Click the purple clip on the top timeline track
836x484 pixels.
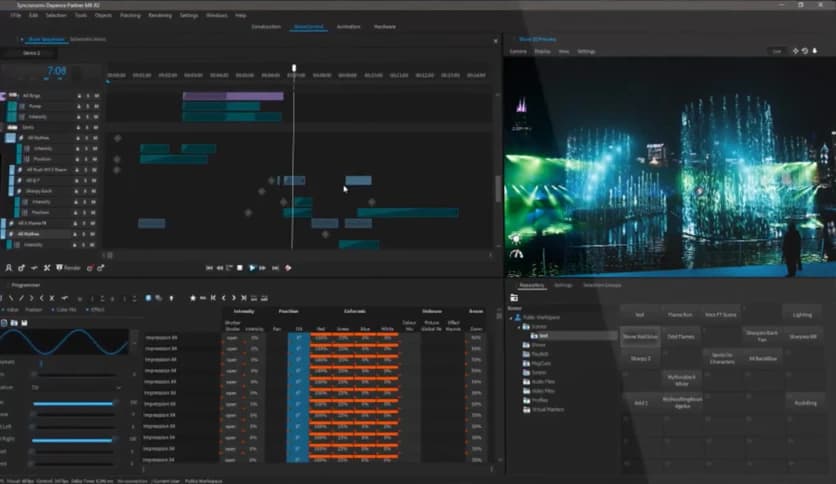point(233,96)
